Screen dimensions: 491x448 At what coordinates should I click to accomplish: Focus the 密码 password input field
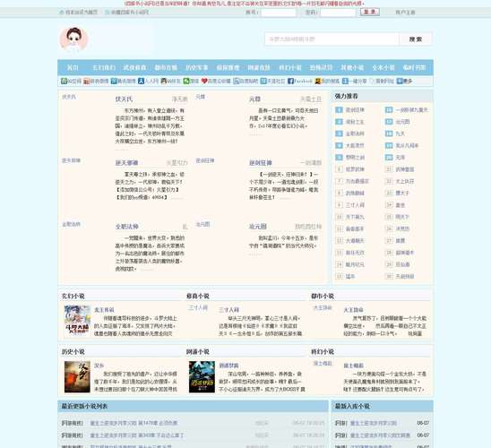338,13
